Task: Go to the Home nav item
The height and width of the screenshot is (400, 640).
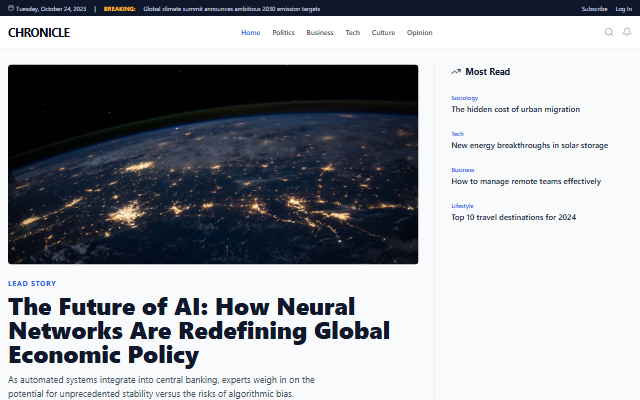Action: [251, 33]
